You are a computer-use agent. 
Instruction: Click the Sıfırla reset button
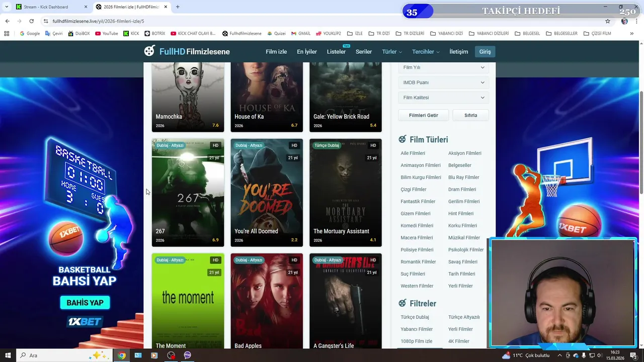[x=470, y=115]
